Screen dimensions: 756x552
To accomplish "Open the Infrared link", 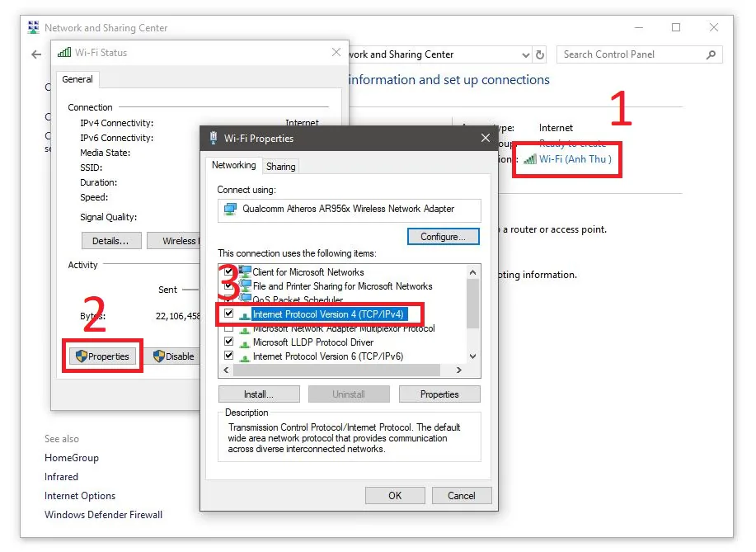I will [x=61, y=477].
